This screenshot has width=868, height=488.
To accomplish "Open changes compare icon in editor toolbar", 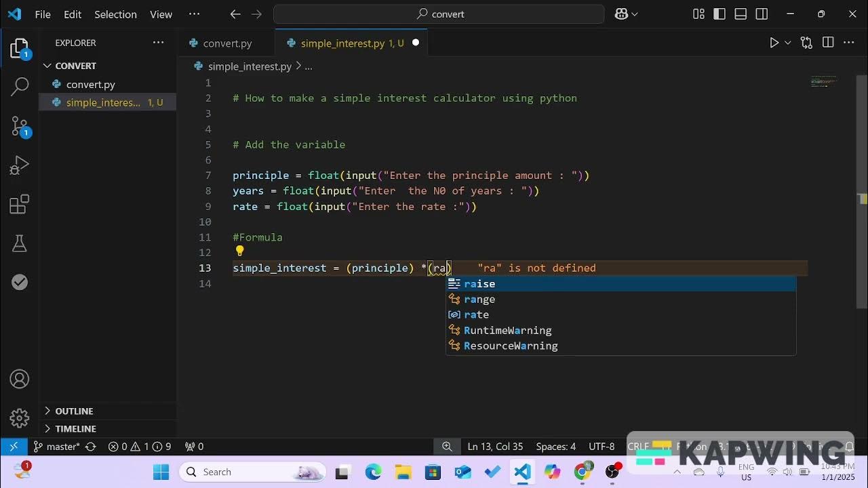I will (806, 43).
